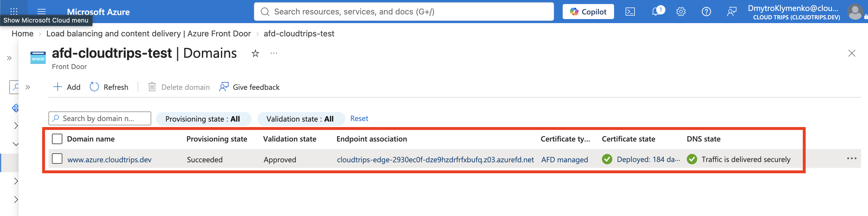Click the DmytroKlymenko account name
Viewport: 868px width, 216px height.
(x=793, y=8)
